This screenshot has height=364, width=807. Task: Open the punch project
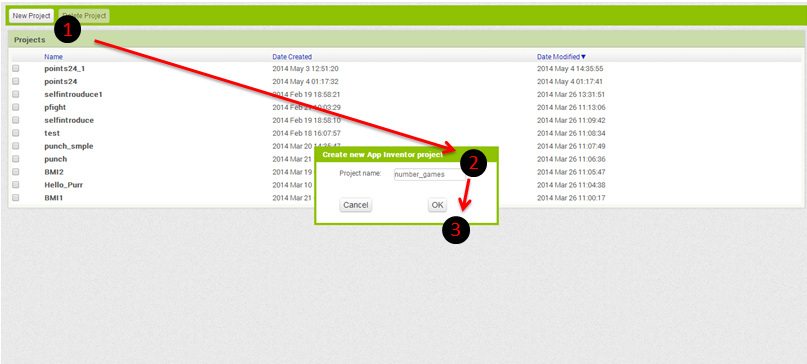(x=56, y=159)
